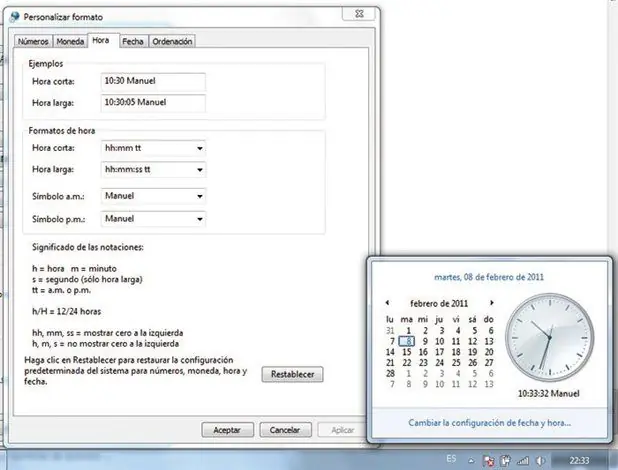Viewport: 618px width, 470px height.
Task: Open the volume speaker tray icon
Action: point(541,461)
